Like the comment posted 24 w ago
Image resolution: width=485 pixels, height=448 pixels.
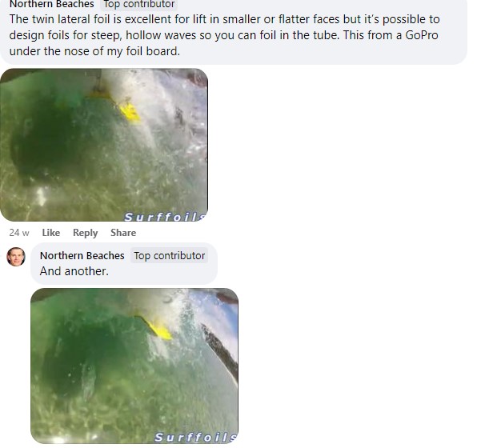(50, 233)
